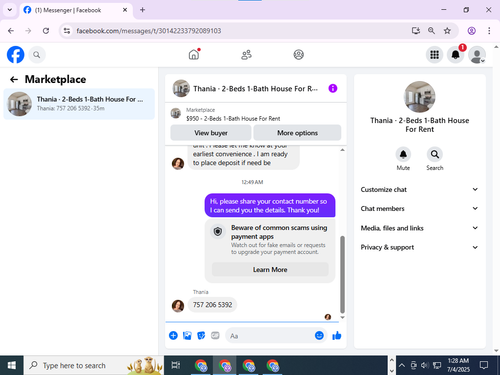Click the install app icon in address bar
500x375 pixels.
click(x=415, y=31)
